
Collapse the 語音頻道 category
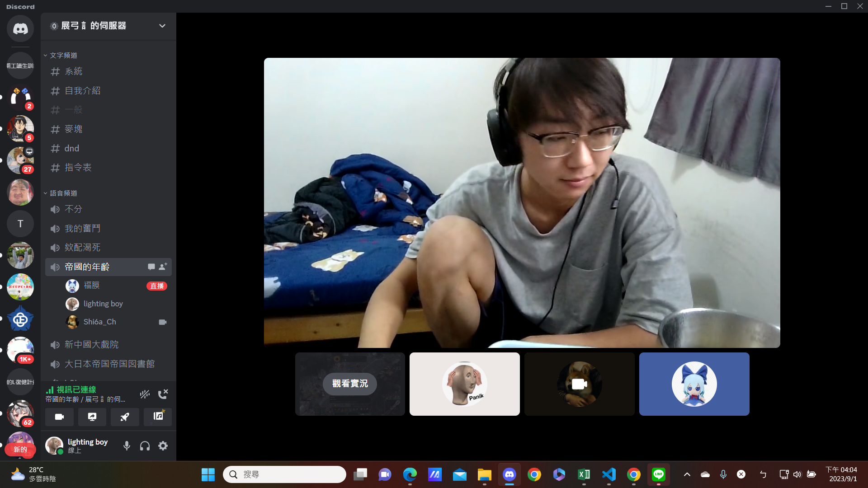point(63,193)
